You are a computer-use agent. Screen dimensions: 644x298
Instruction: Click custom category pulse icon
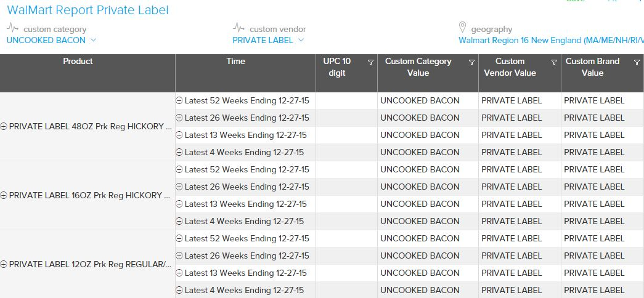(12, 28)
